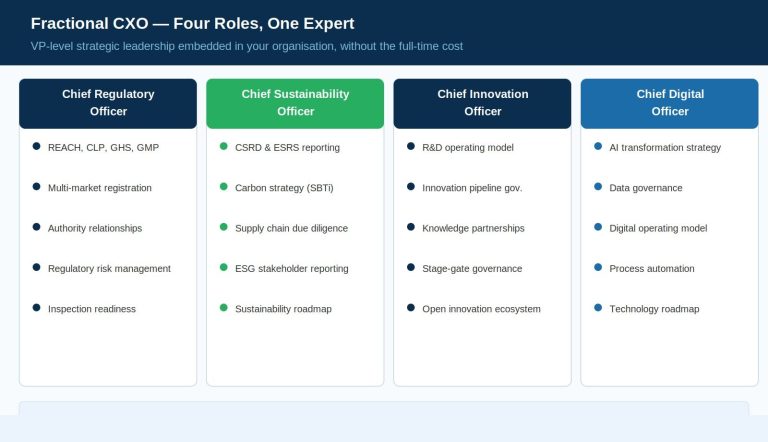Click the green bullet next to CSRD & ESRS reporting
768x442 pixels.
(224, 146)
